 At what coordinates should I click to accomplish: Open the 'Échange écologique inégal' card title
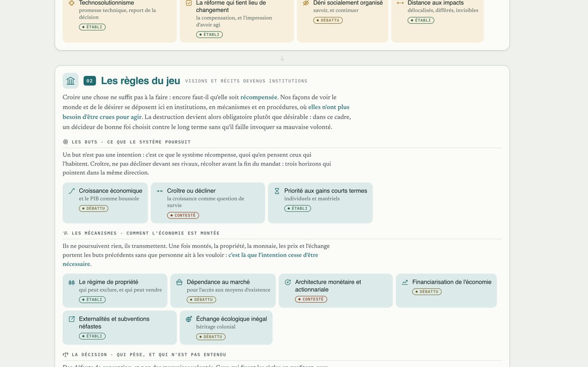[231, 319]
